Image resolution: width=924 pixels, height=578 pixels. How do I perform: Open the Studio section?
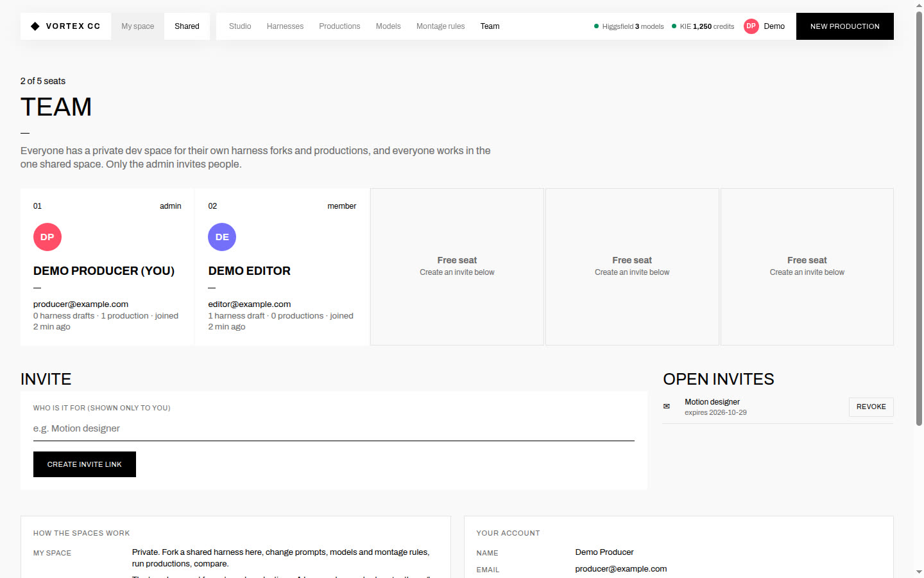[x=240, y=26]
